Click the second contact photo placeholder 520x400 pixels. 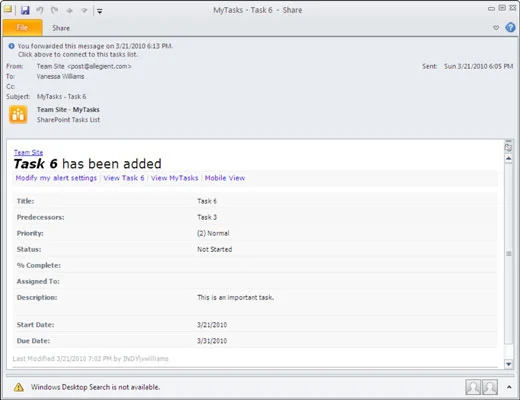pyautogui.click(x=490, y=387)
